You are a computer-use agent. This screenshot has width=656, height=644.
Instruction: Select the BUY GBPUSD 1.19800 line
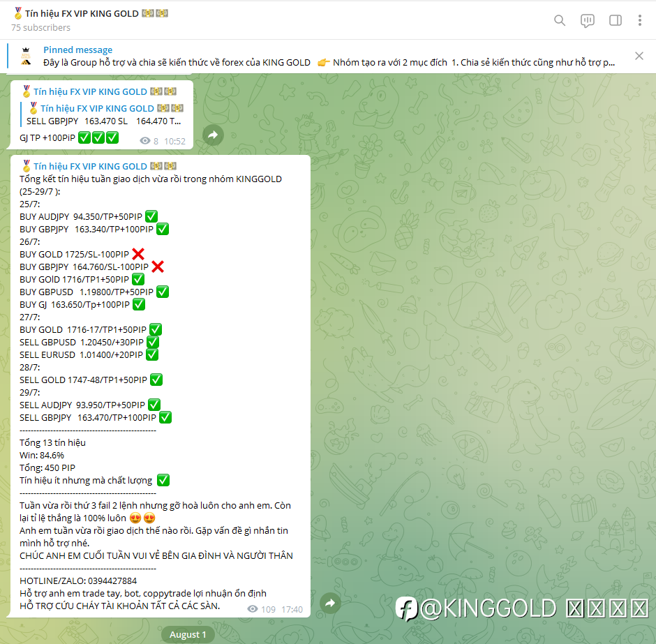click(x=94, y=292)
